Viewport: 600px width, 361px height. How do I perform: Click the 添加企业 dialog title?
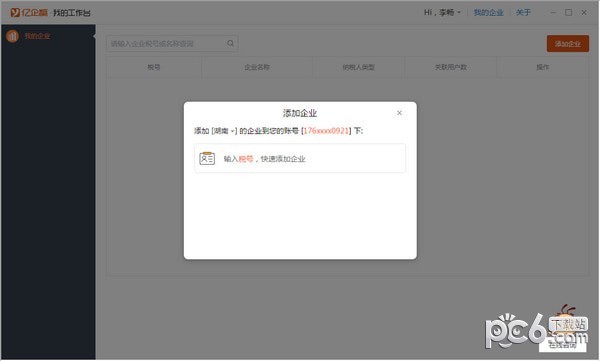[x=300, y=113]
